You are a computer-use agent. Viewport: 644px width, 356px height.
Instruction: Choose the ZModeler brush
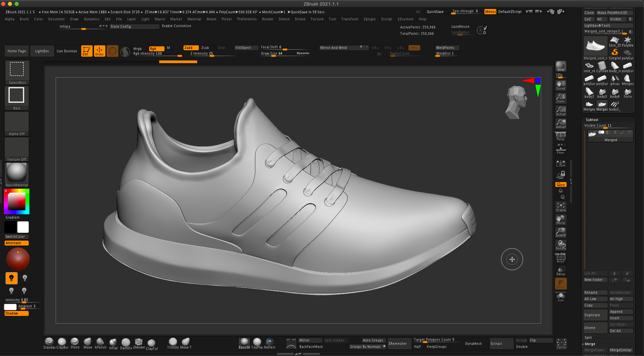tap(139, 343)
